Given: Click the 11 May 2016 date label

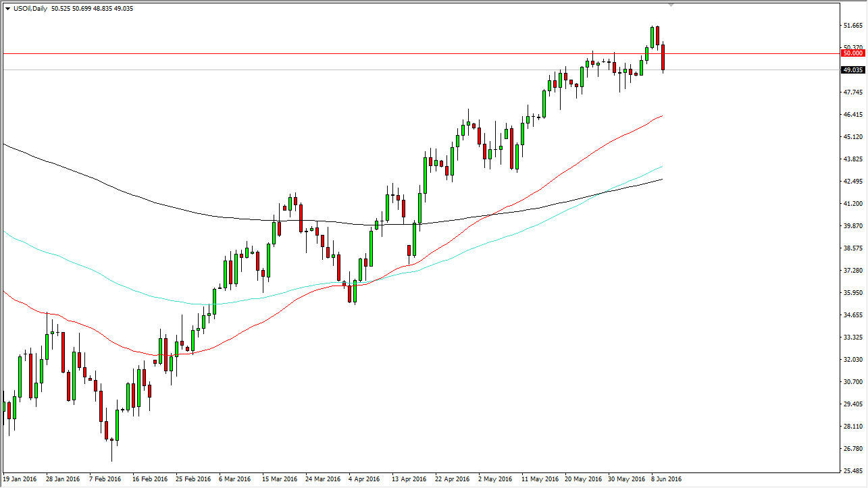Looking at the screenshot, I should point(539,479).
